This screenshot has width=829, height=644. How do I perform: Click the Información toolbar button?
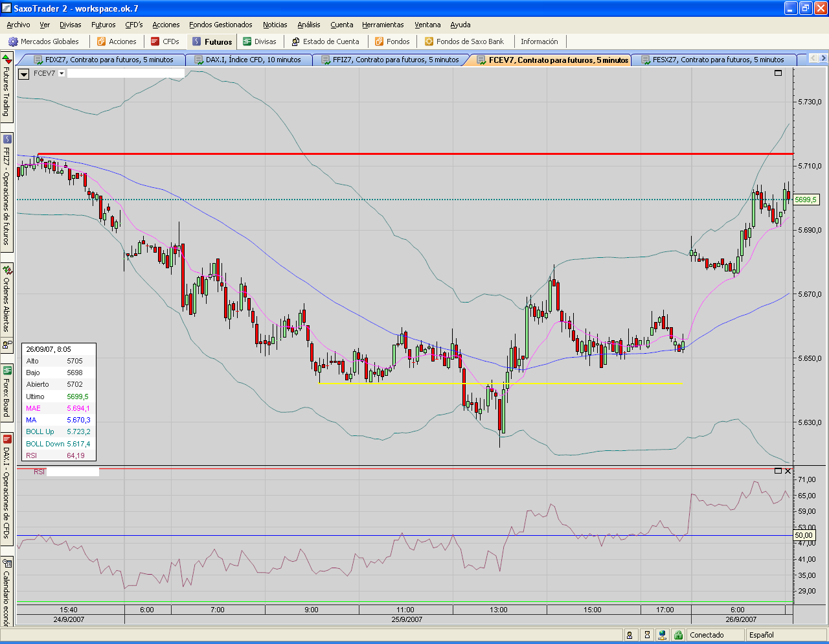coord(539,41)
